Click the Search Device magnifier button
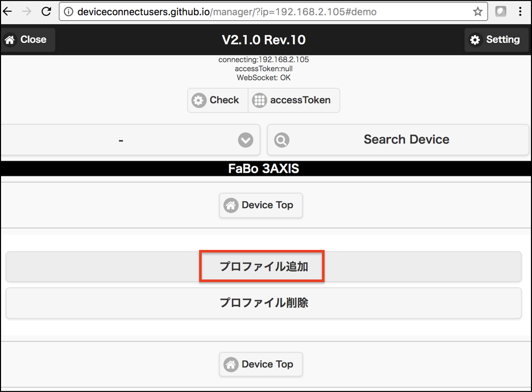Viewport: 532px width, 392px height. (x=398, y=139)
